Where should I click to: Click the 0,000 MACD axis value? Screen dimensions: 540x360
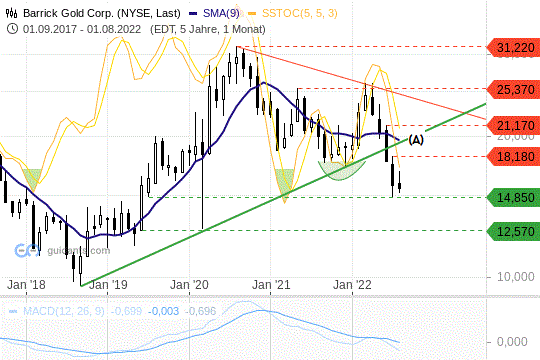512,342
